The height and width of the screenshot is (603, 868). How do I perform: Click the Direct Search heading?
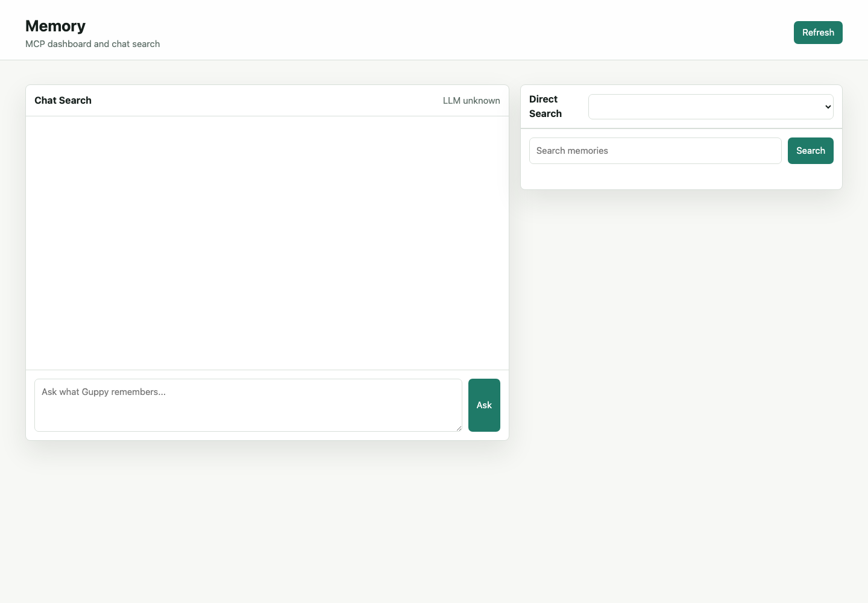pyautogui.click(x=546, y=107)
